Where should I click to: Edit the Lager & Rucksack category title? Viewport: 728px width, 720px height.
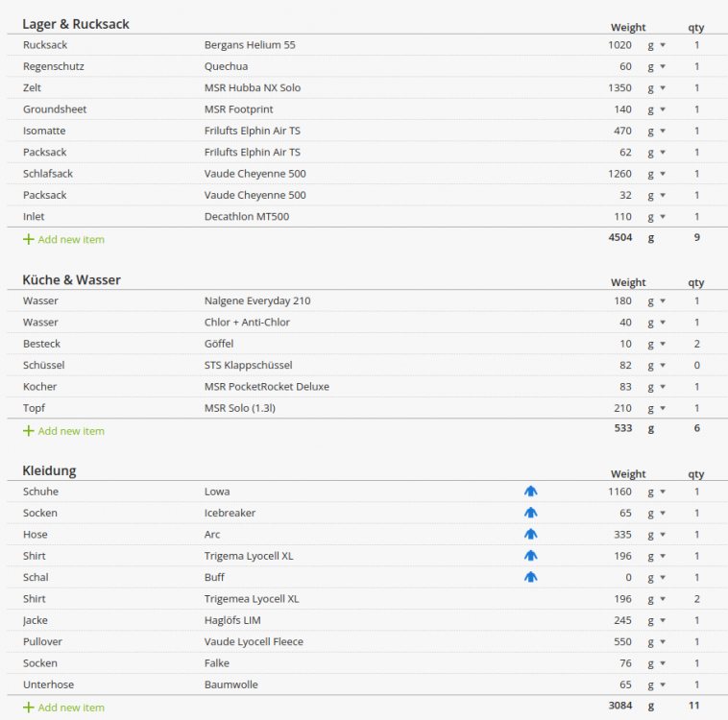tap(76, 24)
